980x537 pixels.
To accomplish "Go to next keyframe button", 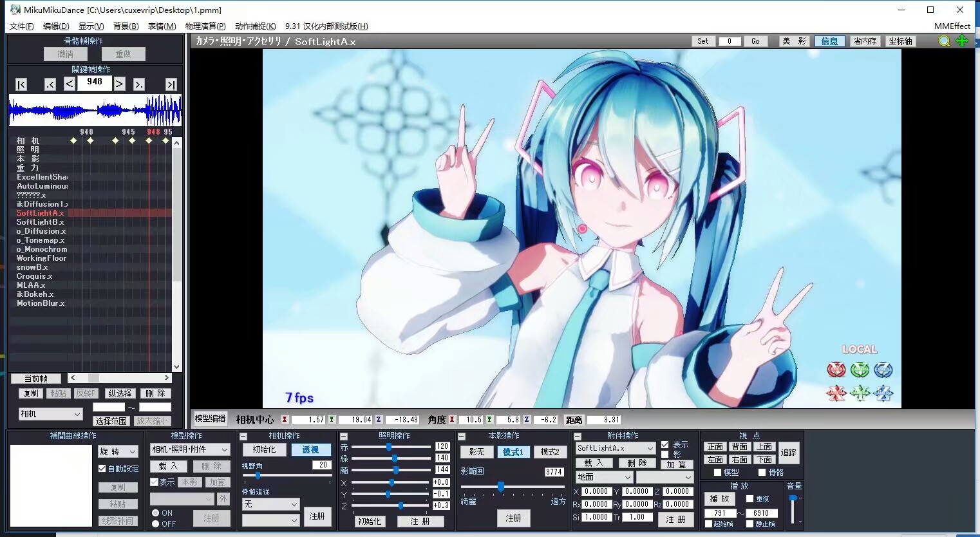I will click(x=139, y=84).
